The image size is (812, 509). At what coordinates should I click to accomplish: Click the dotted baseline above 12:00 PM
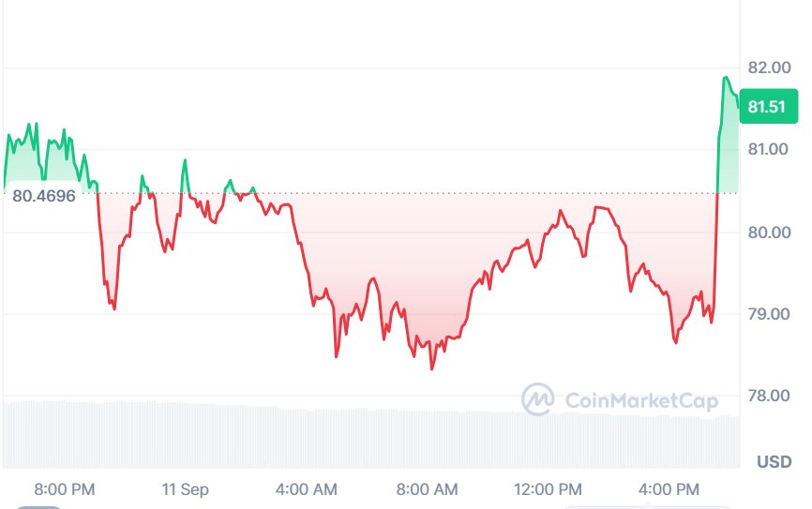[x=548, y=193]
